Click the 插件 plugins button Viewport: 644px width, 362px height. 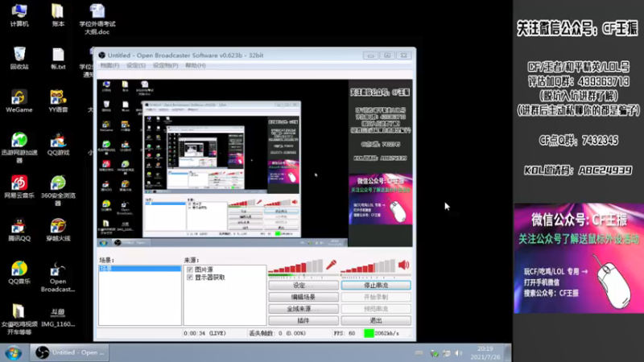click(x=303, y=320)
